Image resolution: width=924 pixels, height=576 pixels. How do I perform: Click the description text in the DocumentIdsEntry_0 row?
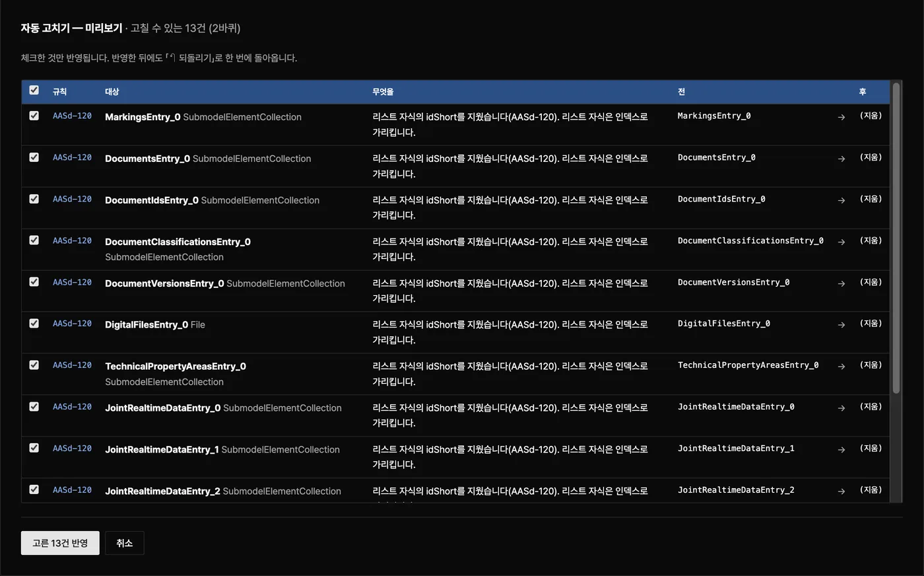510,207
